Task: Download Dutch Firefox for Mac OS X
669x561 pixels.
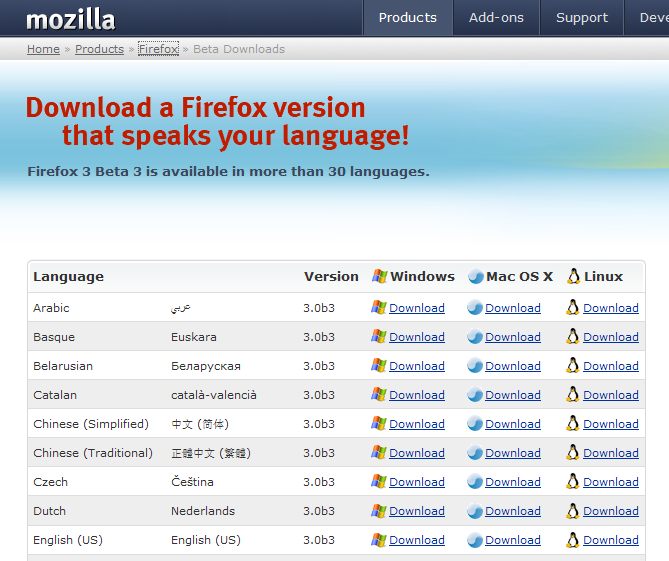Action: click(513, 511)
